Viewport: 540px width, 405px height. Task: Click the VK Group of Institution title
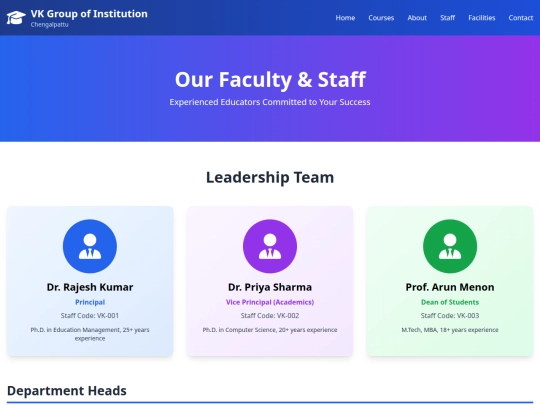(x=89, y=14)
